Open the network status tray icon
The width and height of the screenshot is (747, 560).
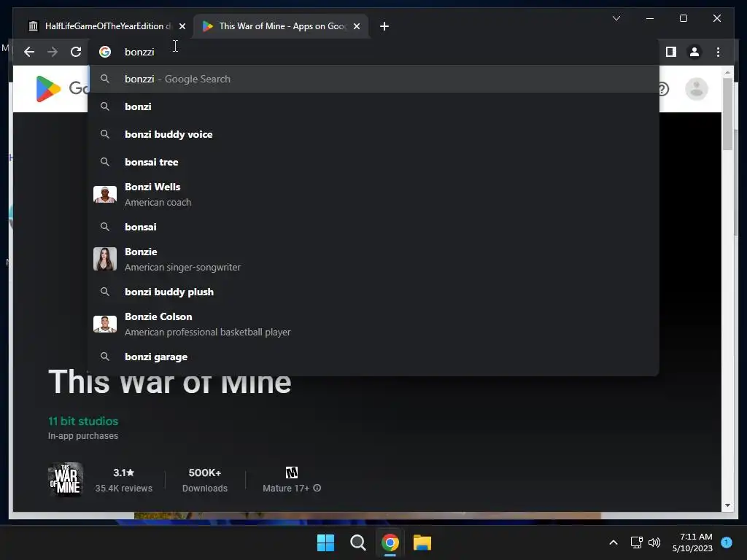(x=636, y=542)
